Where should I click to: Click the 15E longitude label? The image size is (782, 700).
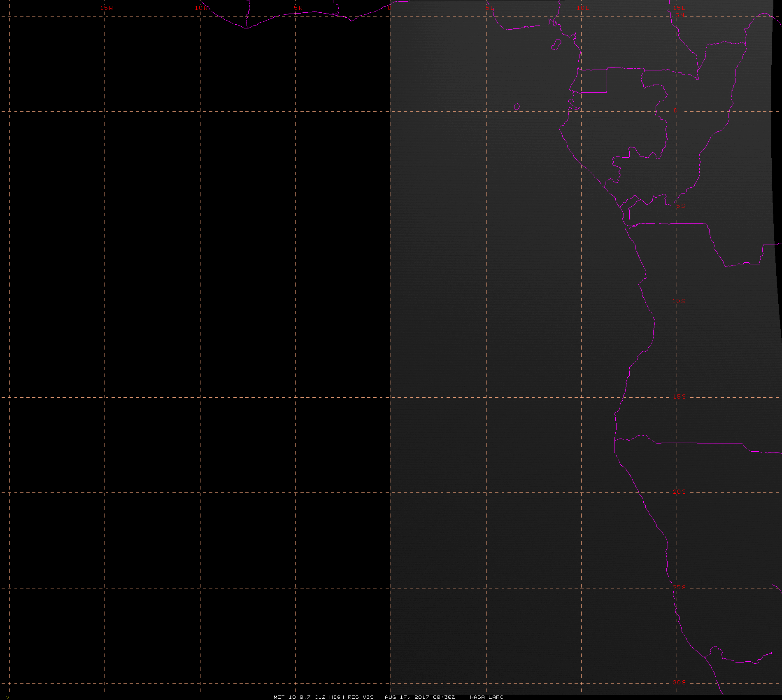point(680,8)
